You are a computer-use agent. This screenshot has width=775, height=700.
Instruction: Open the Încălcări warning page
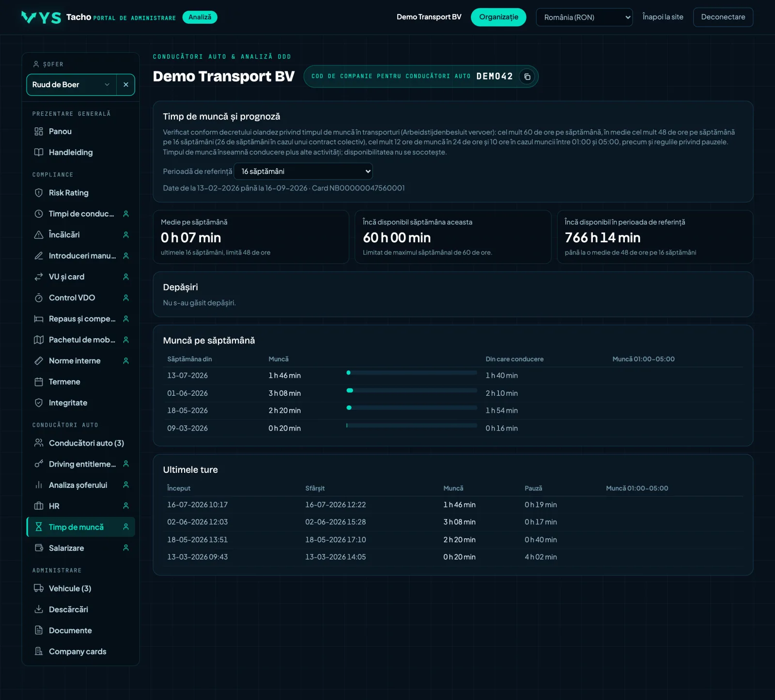[x=80, y=235]
